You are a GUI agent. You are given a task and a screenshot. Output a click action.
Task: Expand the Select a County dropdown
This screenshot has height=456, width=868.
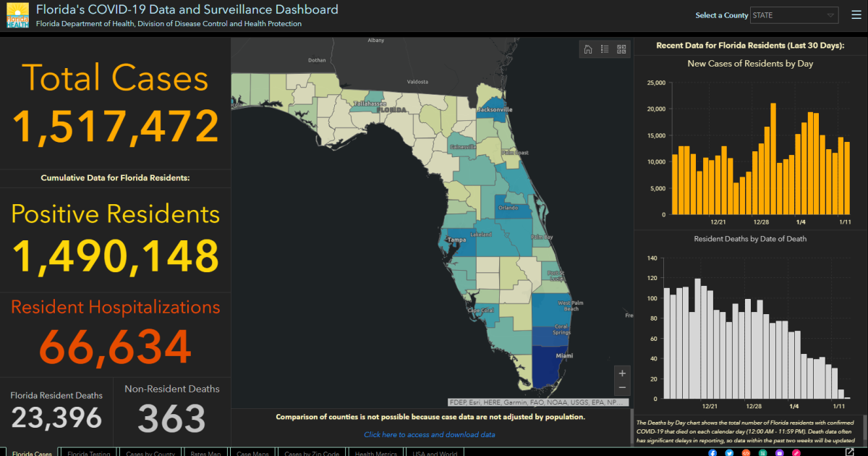point(793,15)
